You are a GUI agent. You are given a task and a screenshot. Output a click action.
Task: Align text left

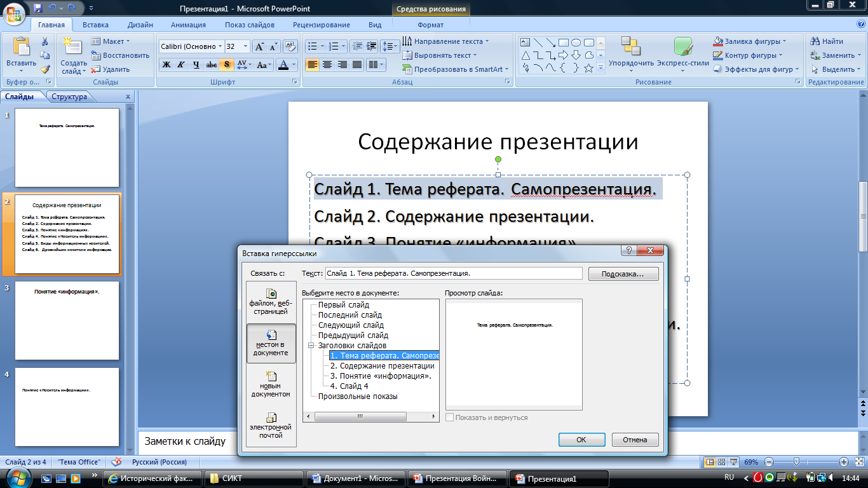312,65
